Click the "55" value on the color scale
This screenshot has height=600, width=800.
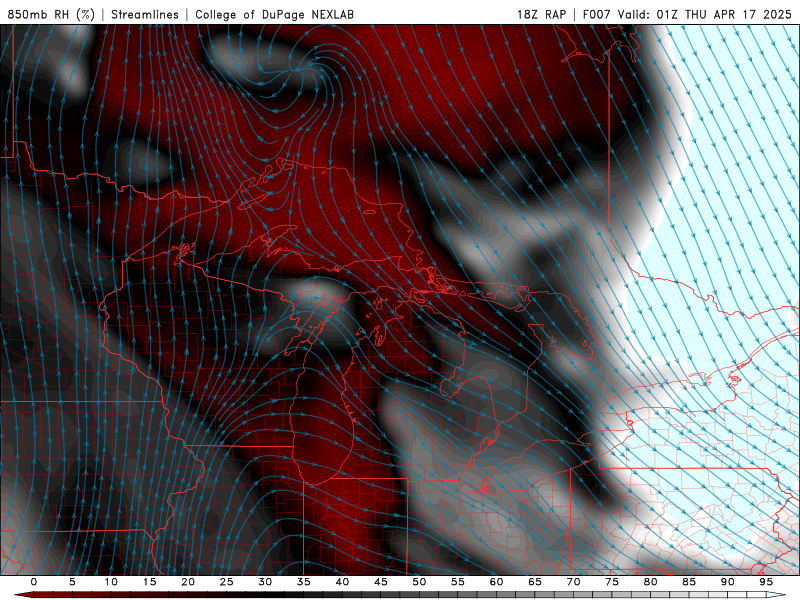tap(457, 582)
